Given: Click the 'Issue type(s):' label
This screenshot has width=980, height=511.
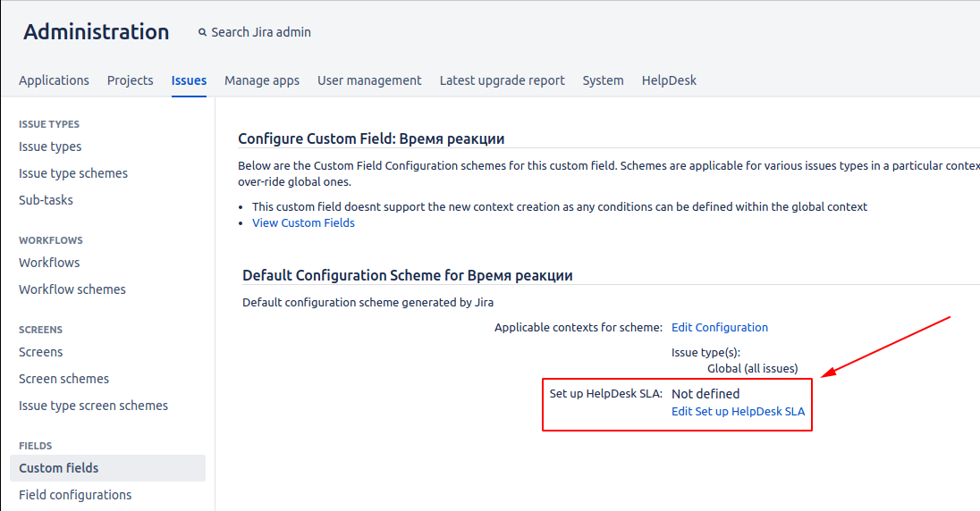Looking at the screenshot, I should (705, 352).
